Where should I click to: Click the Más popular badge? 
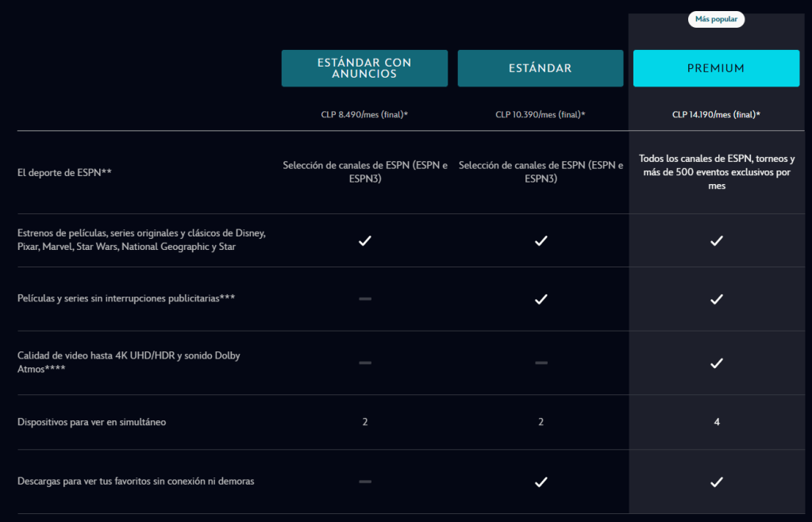tap(716, 19)
